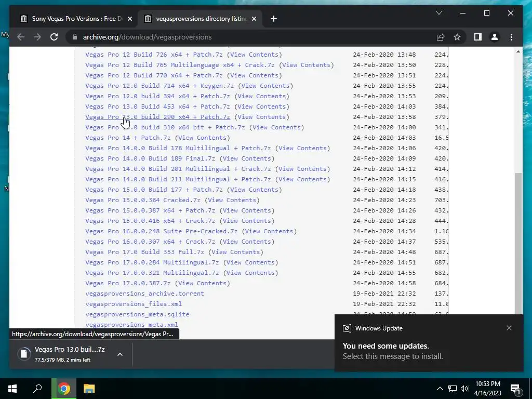Click the browser forward arrow
Viewport: 532px width, 399px height.
37,37
